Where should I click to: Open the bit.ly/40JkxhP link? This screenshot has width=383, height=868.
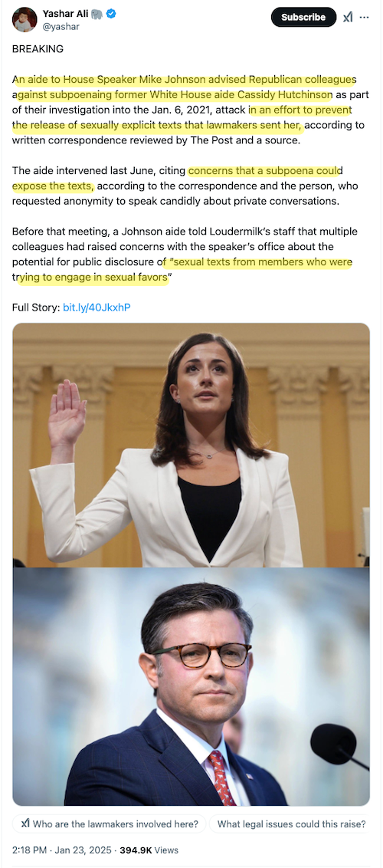[x=97, y=307]
